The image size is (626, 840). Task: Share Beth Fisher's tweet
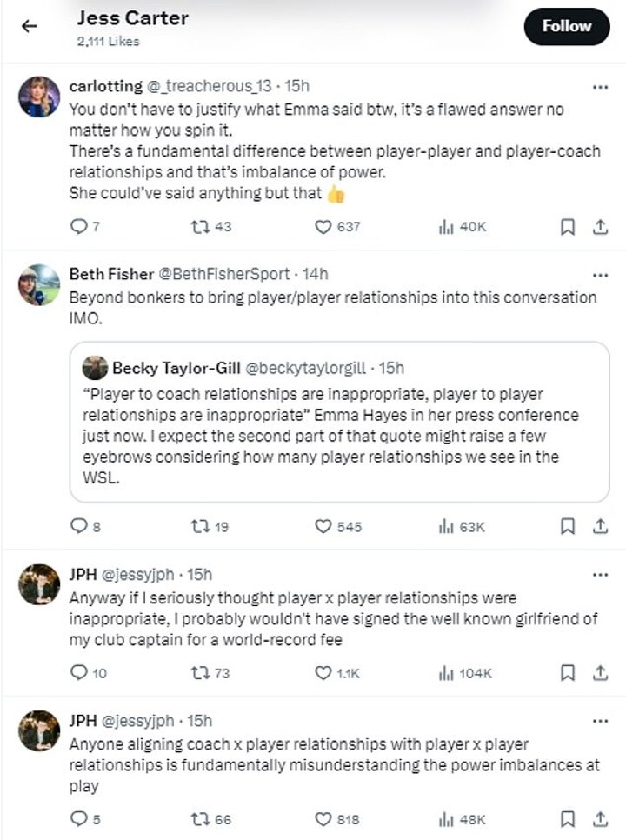click(600, 526)
